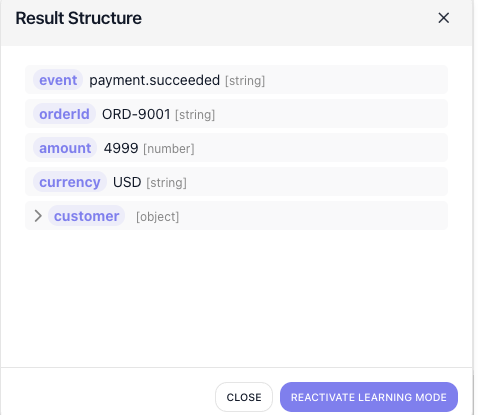The image size is (478, 415).
Task: Expand the customer object chevron
Action: pos(38,216)
